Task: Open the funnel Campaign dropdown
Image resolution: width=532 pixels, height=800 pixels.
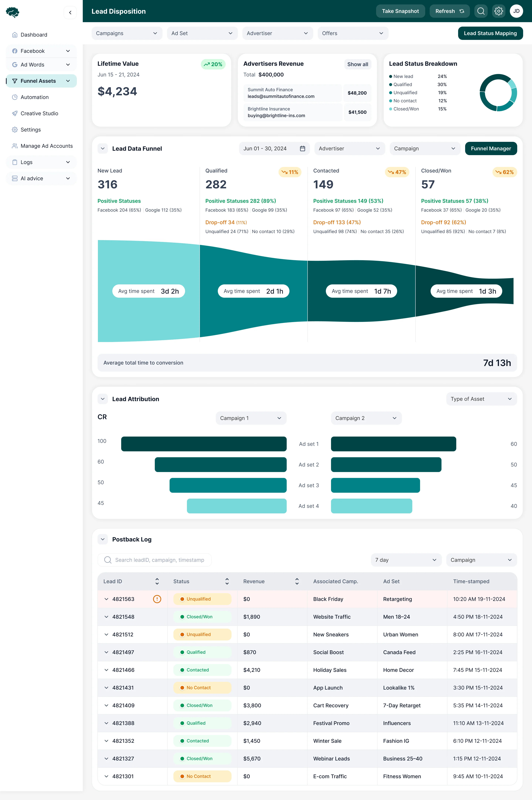Action: tap(425, 148)
